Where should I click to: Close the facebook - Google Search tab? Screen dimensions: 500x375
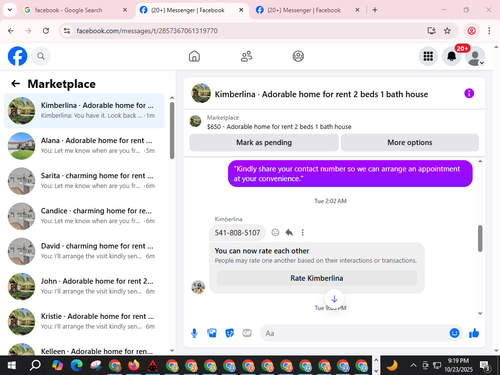pyautogui.click(x=125, y=10)
